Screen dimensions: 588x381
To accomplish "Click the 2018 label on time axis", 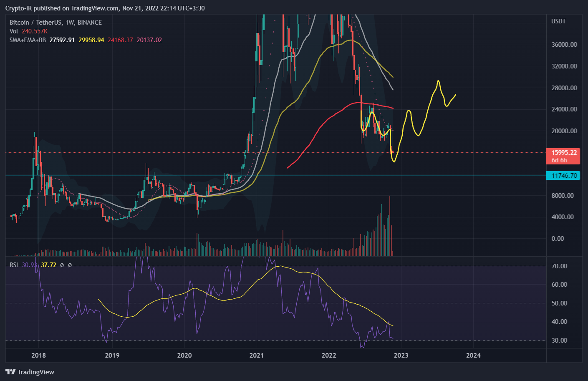I will tap(39, 356).
